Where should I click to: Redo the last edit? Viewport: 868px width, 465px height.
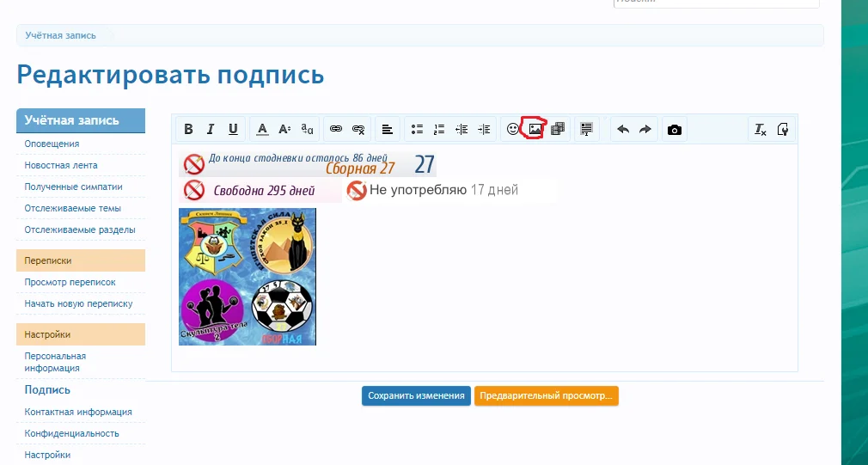[x=645, y=129]
